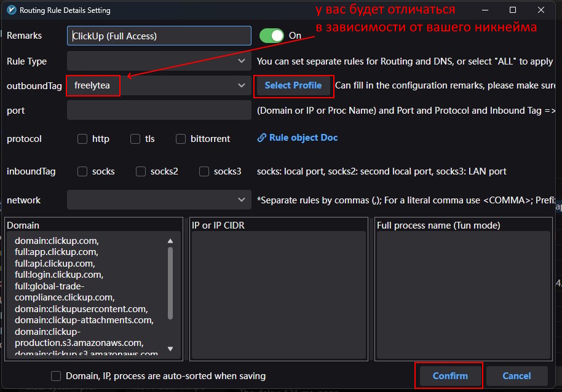This screenshot has height=392, width=562.
Task: Click the Domain list scroll up arrow
Action: coord(170,241)
